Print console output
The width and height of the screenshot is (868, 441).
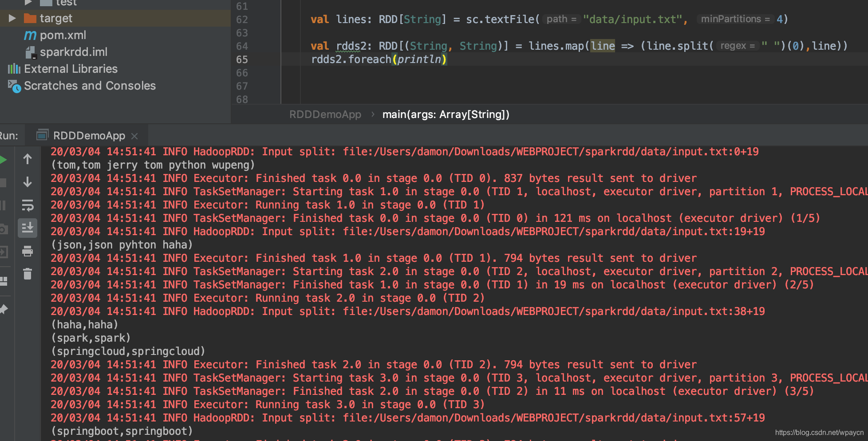click(x=28, y=251)
